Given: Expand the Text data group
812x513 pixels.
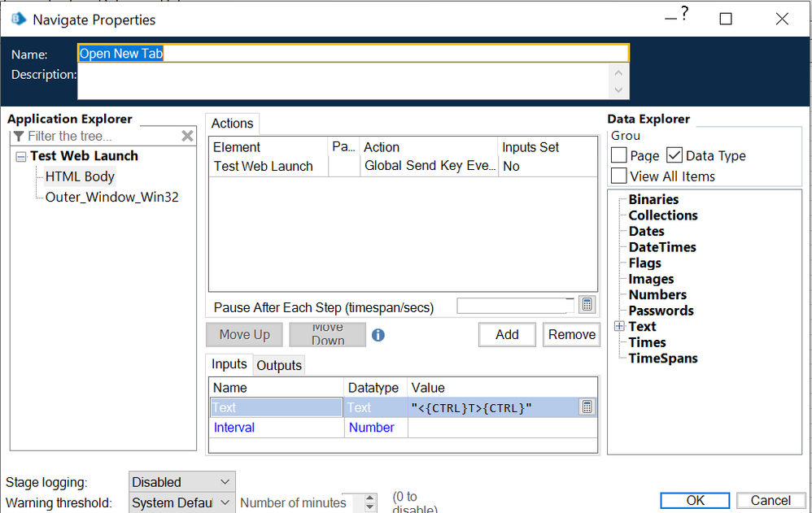Looking at the screenshot, I should (x=619, y=326).
